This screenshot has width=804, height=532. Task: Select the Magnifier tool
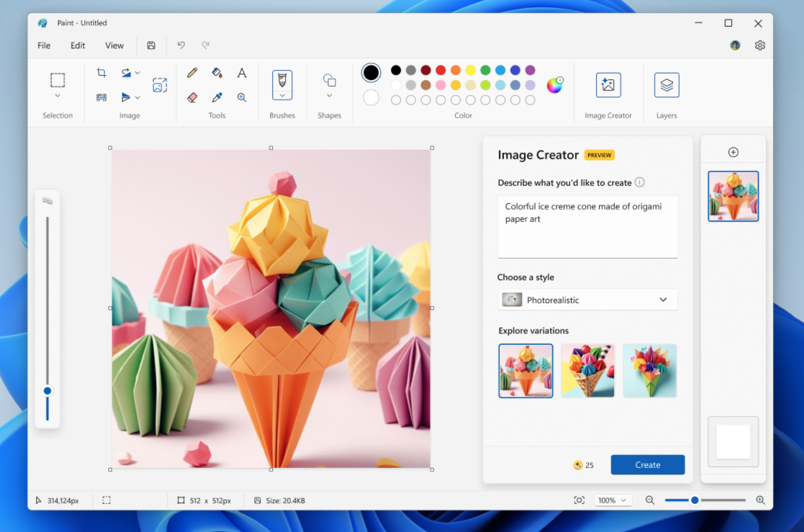point(241,97)
